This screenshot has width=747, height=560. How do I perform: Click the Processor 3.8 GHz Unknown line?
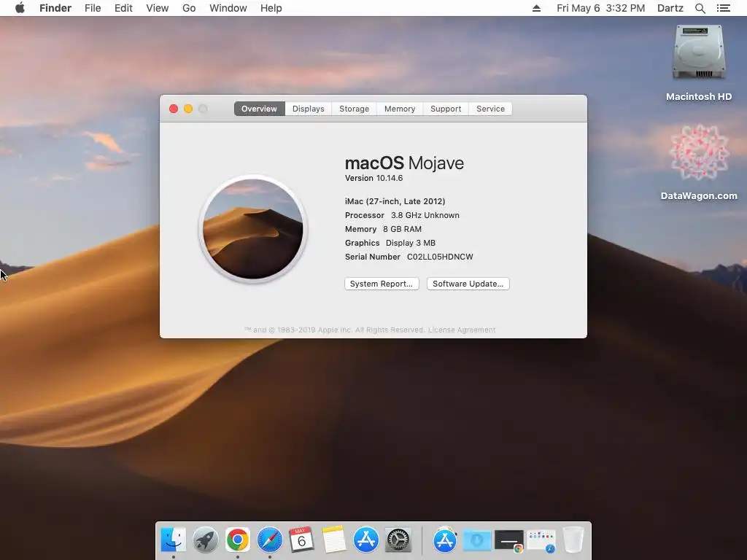(402, 215)
